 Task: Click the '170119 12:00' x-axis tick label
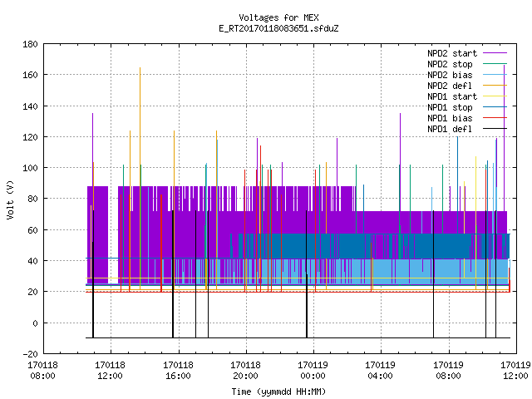(x=515, y=370)
